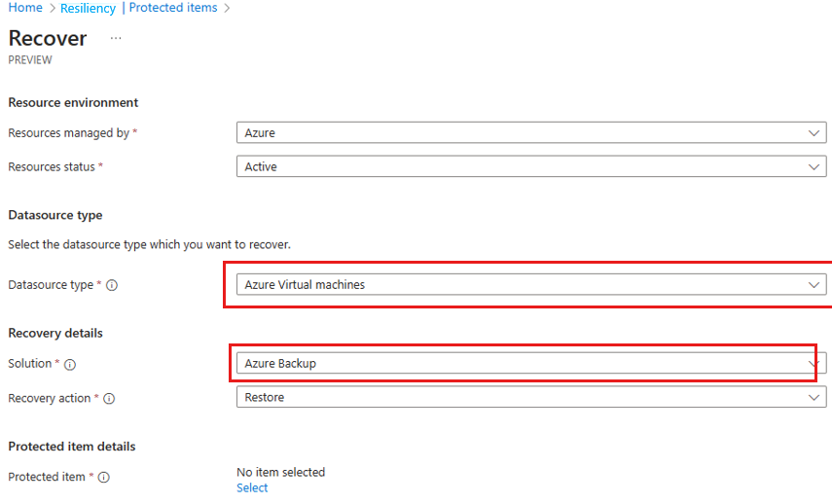The width and height of the screenshot is (832, 504).
Task: Click the chevron in Recovery action field
Action: [814, 398]
